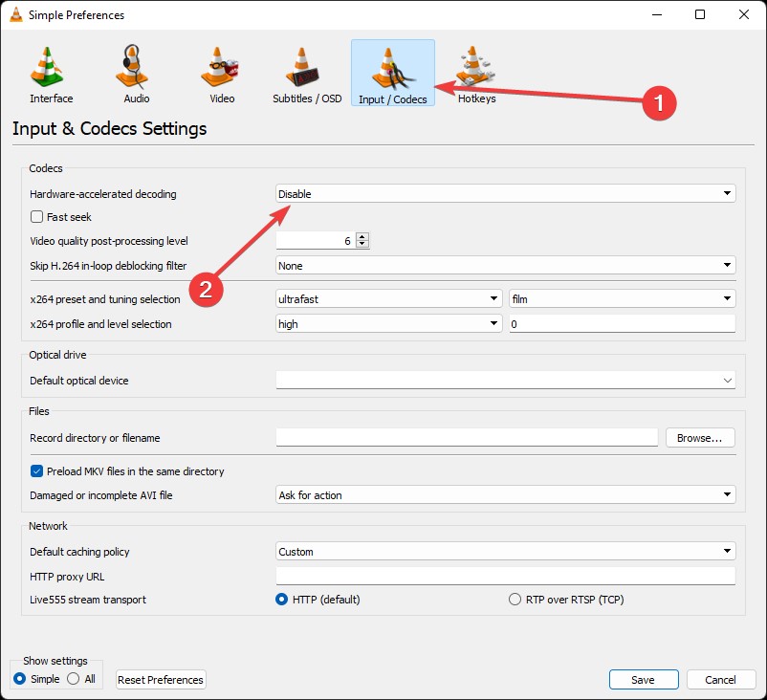Click the Save button

point(644,680)
